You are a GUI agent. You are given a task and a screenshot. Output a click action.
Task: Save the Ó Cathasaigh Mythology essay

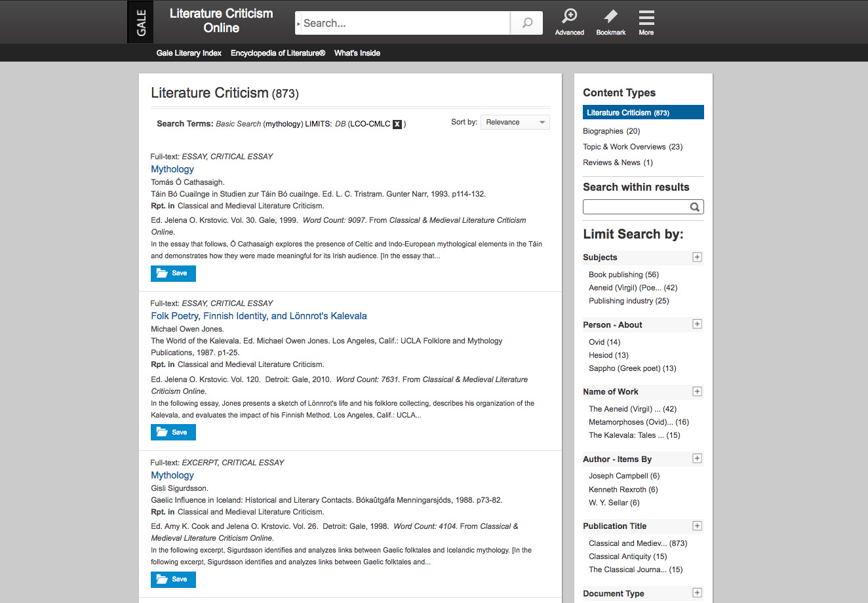point(173,273)
